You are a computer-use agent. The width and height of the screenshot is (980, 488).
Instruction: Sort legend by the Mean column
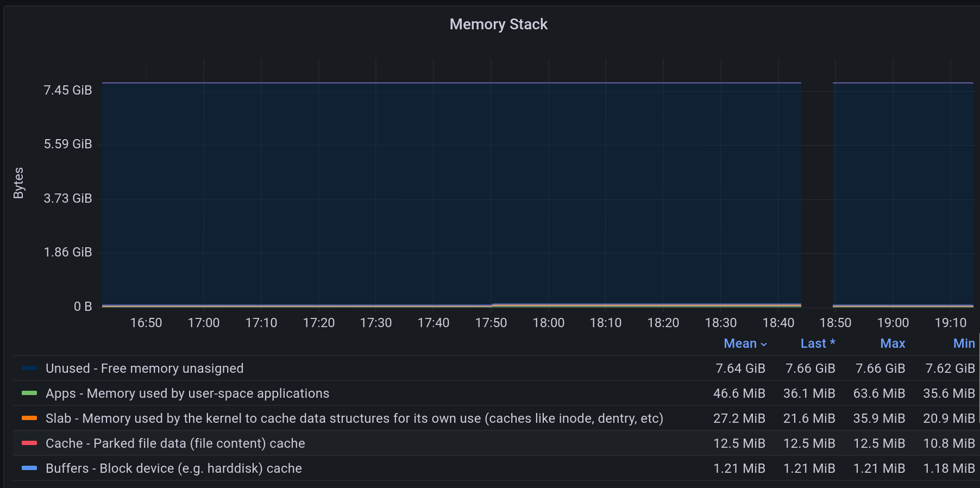click(739, 343)
